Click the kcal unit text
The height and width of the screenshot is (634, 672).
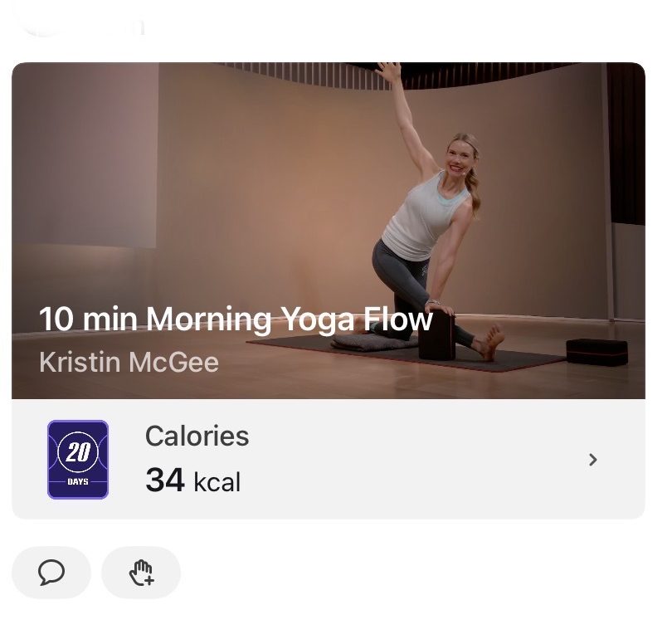click(217, 482)
